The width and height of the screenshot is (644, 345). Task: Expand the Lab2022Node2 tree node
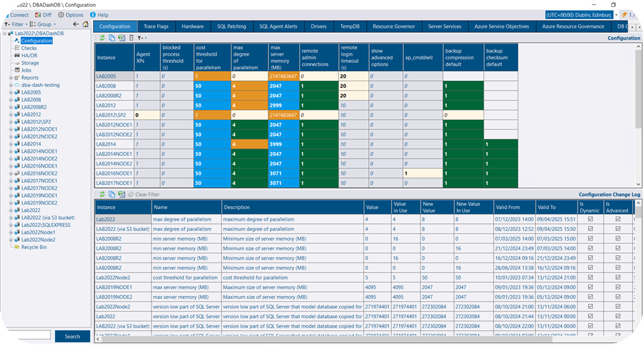click(x=11, y=240)
